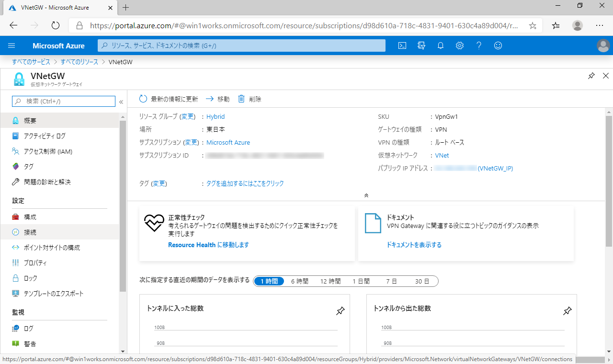Open テンプレートのエクスポート
Viewport: 613px width, 364px height.
coord(59,294)
